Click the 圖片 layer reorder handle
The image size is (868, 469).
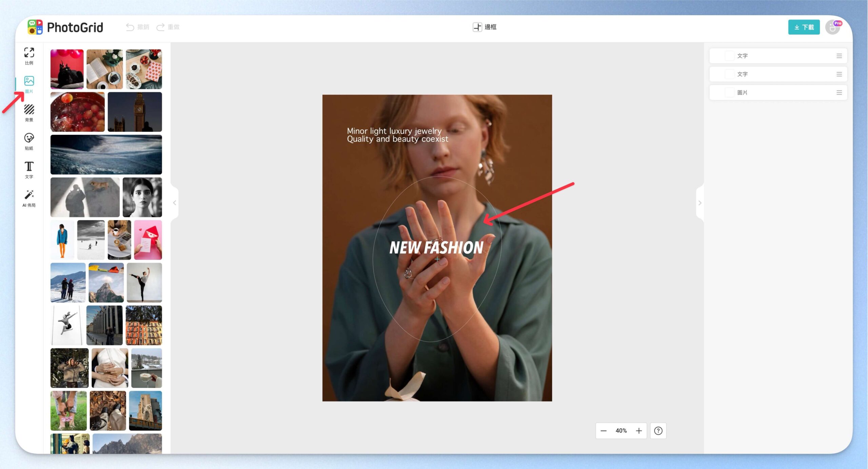(839, 92)
